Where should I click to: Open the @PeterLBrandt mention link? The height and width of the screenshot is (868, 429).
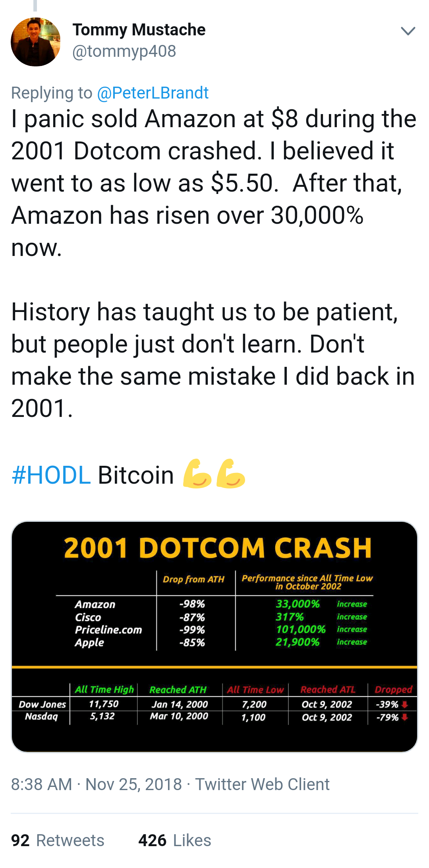[153, 93]
